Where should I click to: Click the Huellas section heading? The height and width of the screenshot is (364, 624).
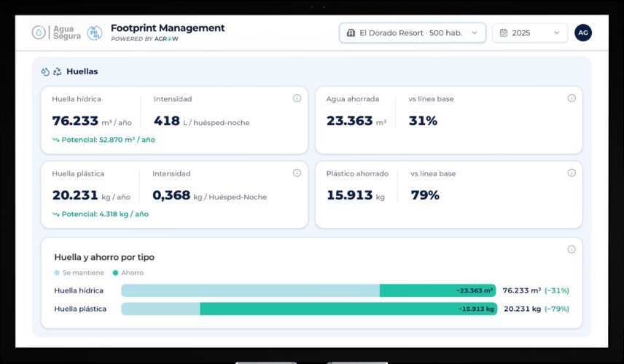pyautogui.click(x=82, y=71)
